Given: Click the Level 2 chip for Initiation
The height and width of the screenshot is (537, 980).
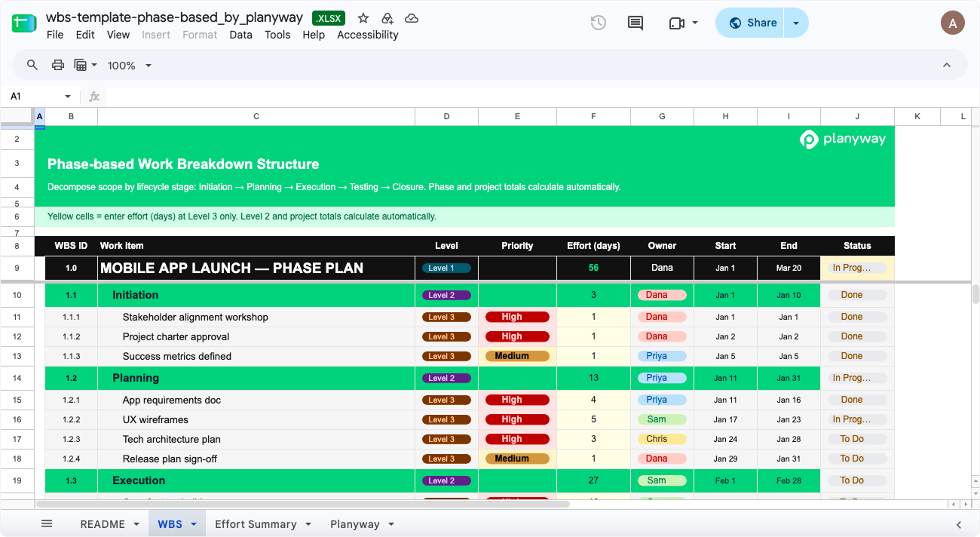Looking at the screenshot, I should (446, 295).
